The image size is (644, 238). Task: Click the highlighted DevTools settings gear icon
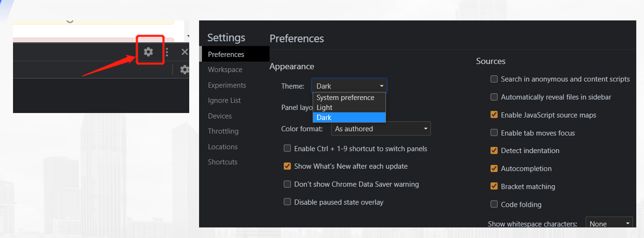point(148,52)
